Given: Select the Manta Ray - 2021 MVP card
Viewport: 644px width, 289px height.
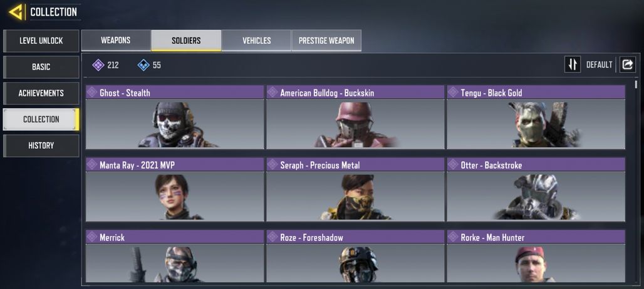Looking at the screenshot, I should [x=175, y=190].
